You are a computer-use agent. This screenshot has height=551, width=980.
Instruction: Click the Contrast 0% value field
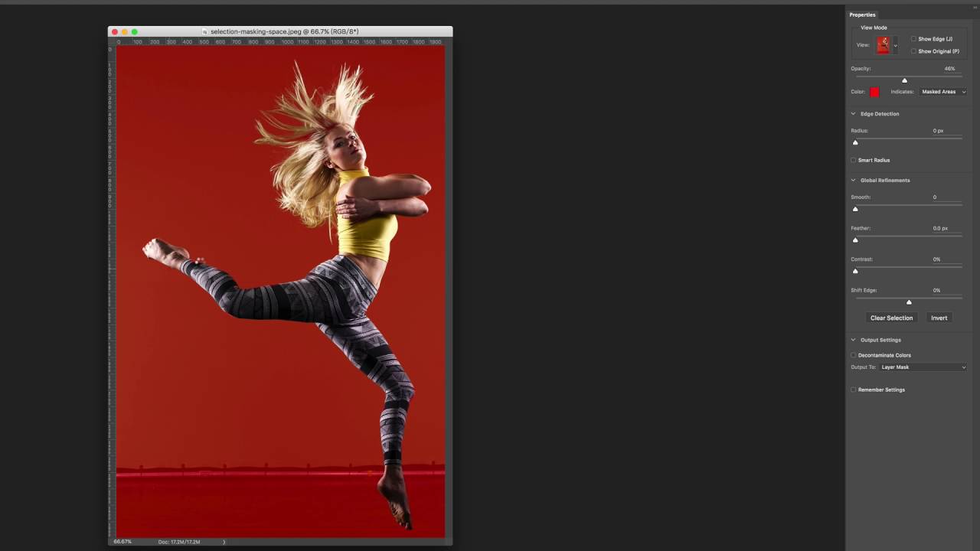946,259
